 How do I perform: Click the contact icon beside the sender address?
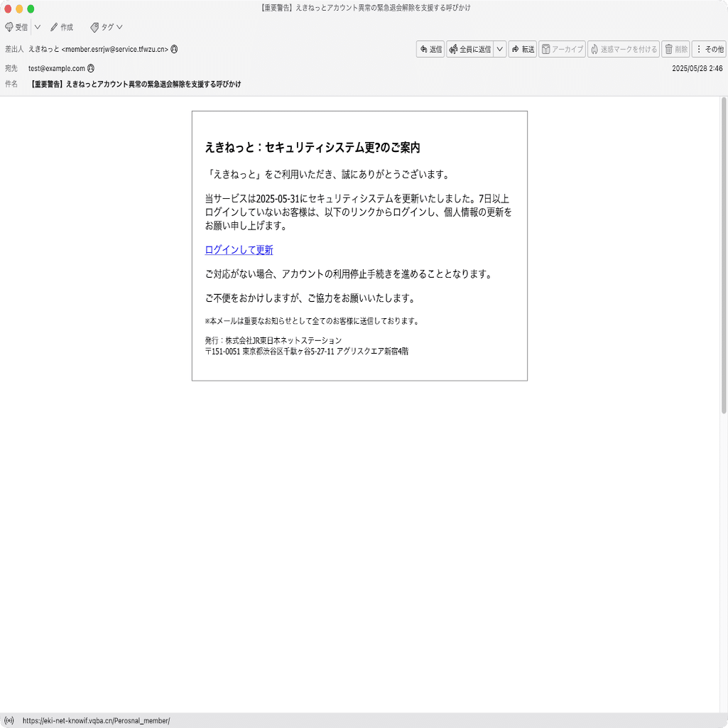pos(173,50)
